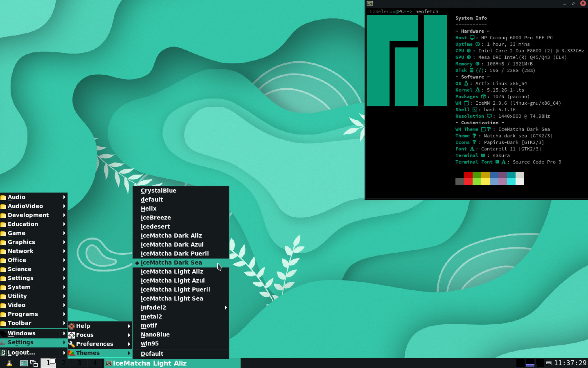Choose the motif theme

(x=181, y=325)
